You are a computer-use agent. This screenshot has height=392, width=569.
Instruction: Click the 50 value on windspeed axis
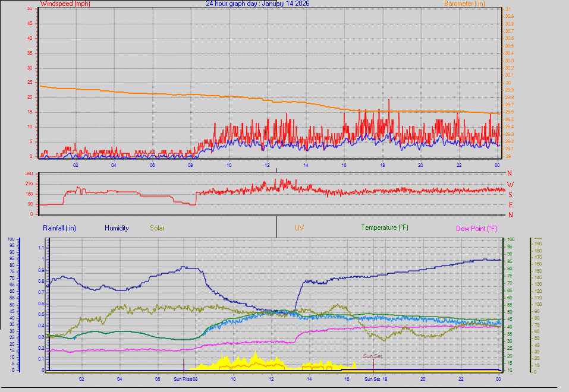[x=30, y=8]
